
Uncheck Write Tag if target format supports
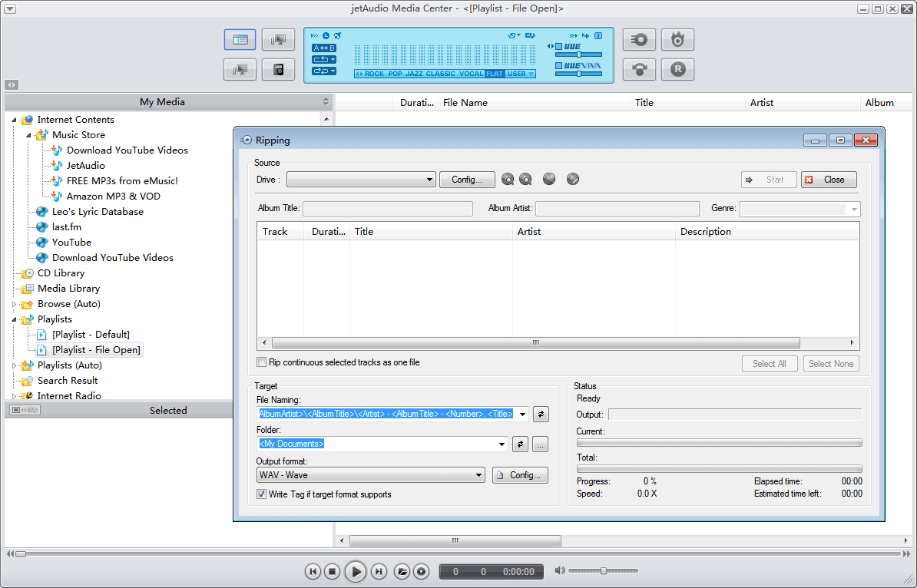261,494
